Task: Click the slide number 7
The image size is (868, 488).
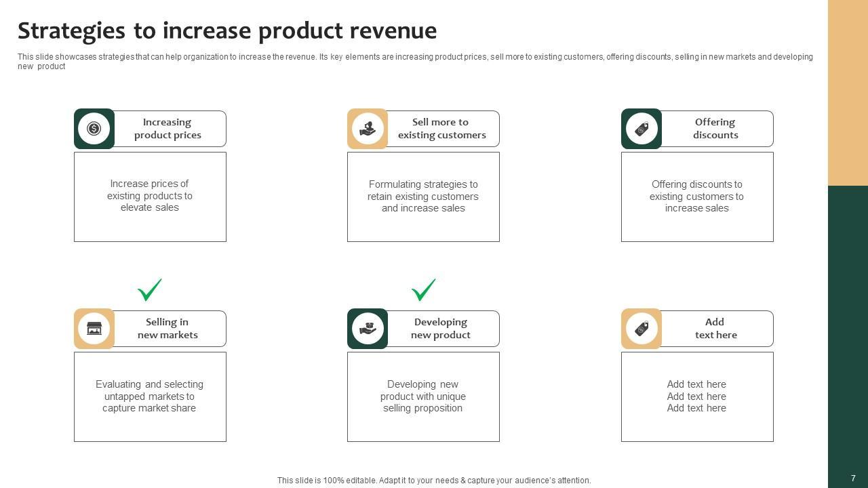Action: (853, 479)
